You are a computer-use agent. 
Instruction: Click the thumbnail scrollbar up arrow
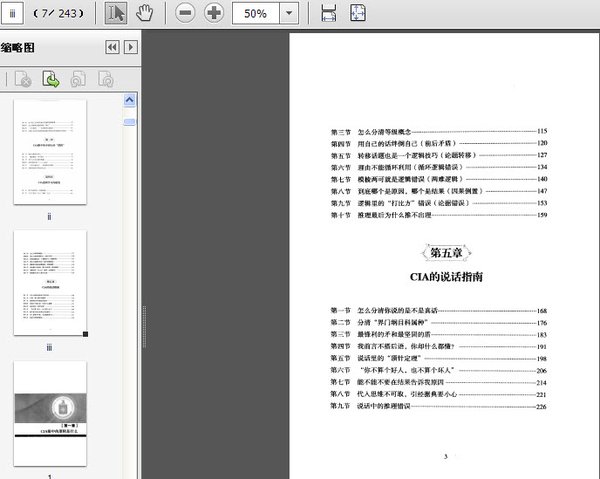pos(129,101)
